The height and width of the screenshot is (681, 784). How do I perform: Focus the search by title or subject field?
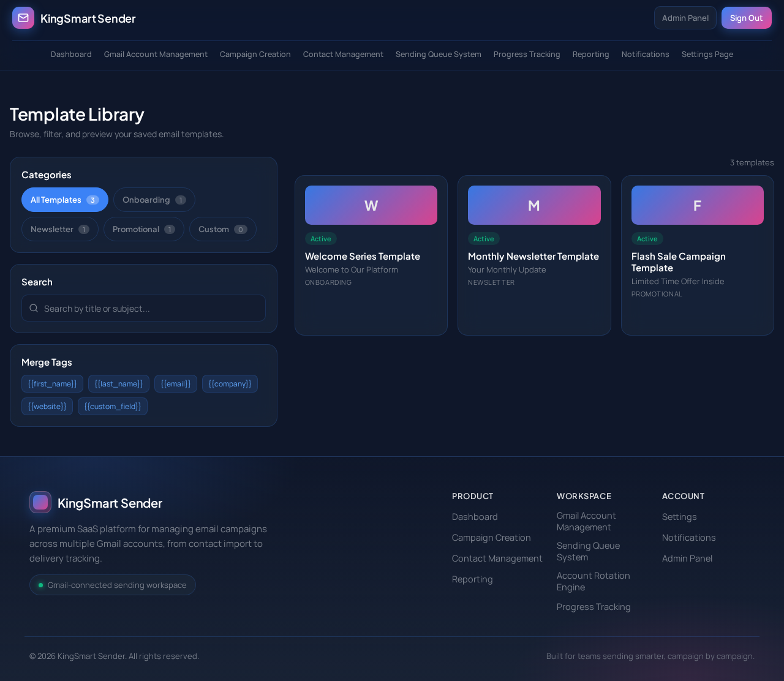143,308
